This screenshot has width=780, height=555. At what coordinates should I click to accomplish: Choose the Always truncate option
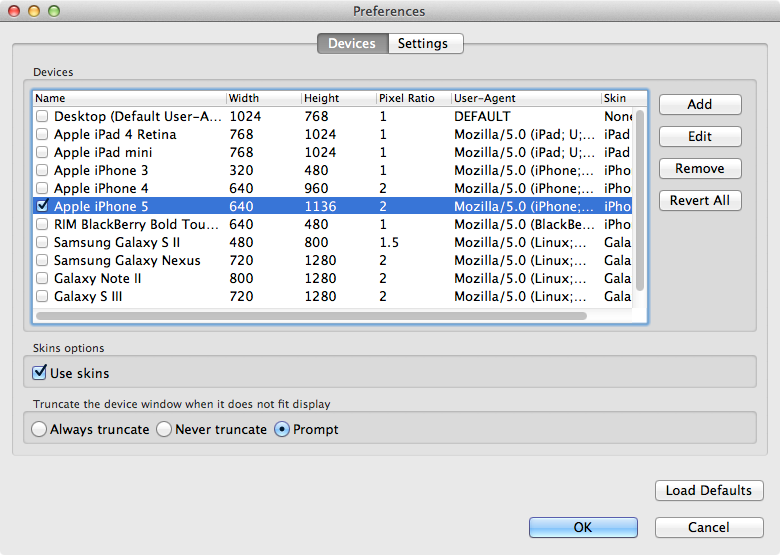click(x=39, y=429)
